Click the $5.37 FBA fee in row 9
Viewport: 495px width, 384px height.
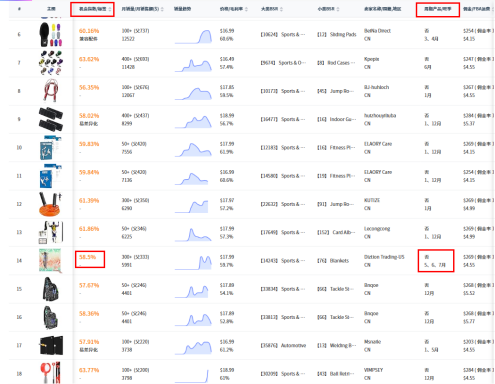pyautogui.click(x=469, y=124)
